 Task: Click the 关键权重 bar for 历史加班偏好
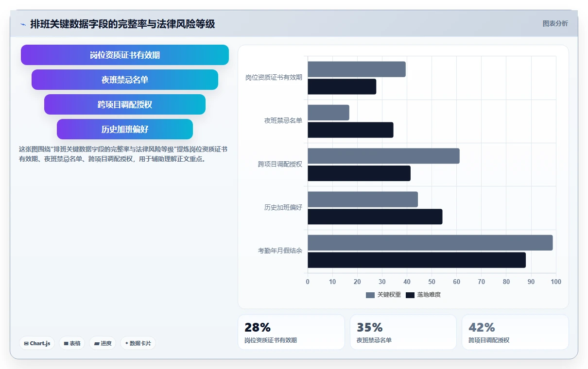click(363, 200)
